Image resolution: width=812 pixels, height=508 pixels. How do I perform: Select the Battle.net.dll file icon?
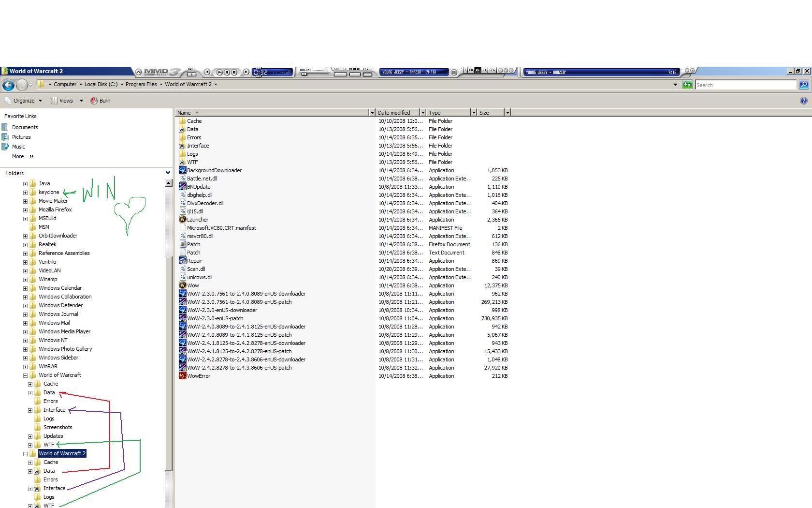coord(183,179)
